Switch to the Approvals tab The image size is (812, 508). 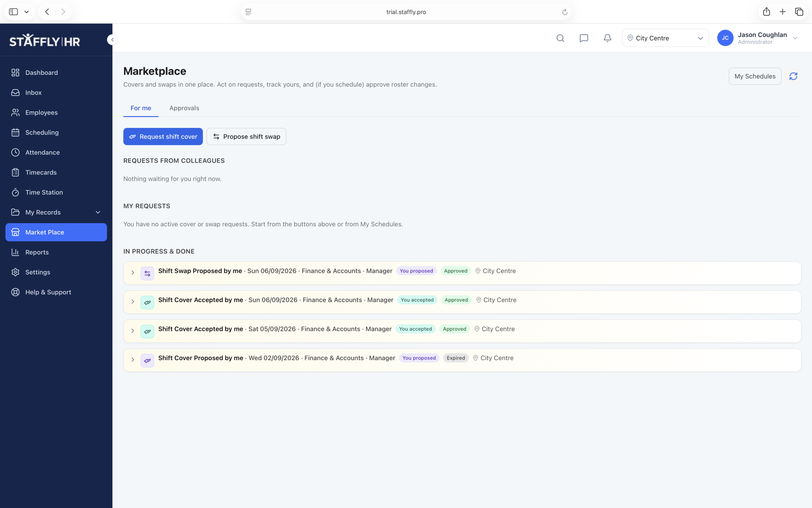(x=184, y=108)
